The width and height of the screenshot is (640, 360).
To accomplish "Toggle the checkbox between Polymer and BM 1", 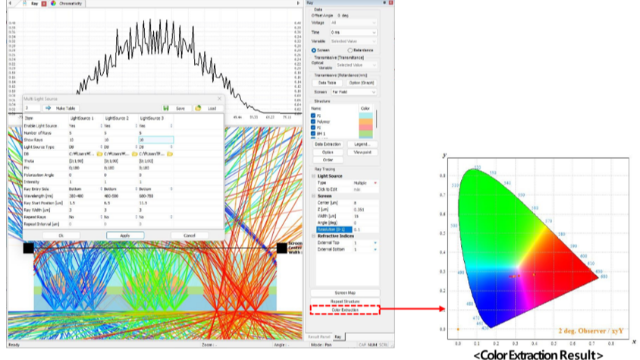I will click(x=313, y=127).
